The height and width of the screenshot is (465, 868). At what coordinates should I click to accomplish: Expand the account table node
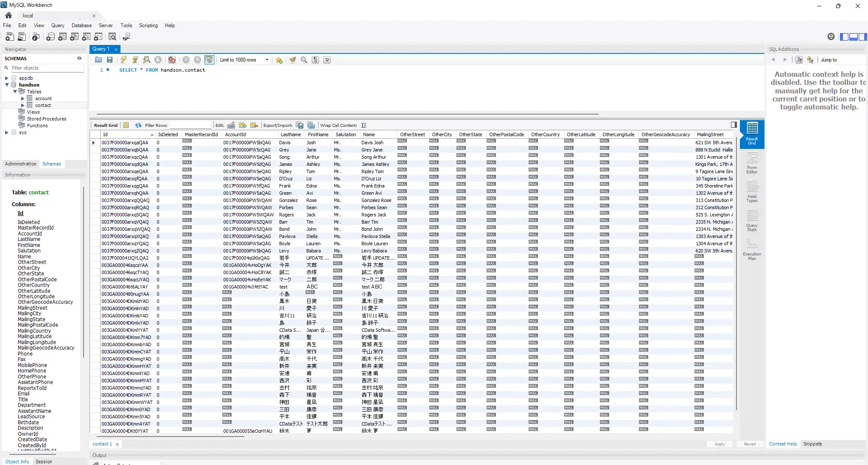pos(23,98)
